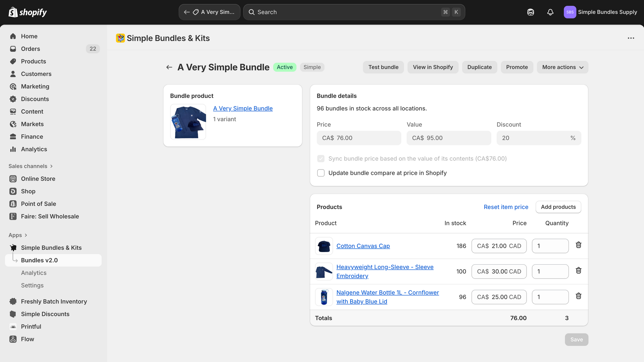
Task: Click the bundle product thumbnail image
Action: [x=188, y=122]
